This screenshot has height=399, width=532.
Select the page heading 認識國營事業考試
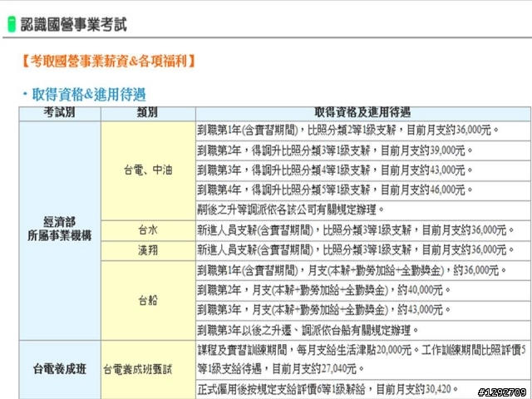tap(74, 24)
